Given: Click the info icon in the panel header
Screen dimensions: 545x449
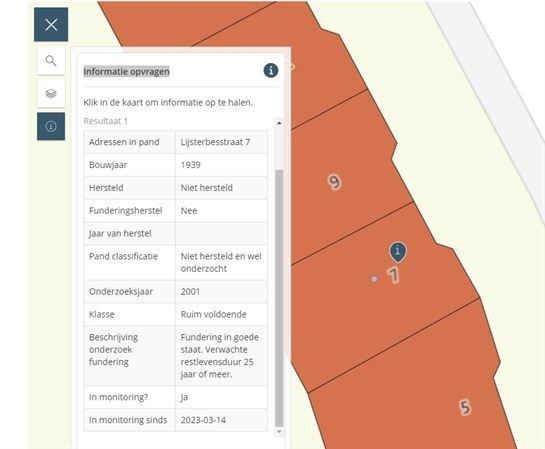Looking at the screenshot, I should [x=271, y=71].
